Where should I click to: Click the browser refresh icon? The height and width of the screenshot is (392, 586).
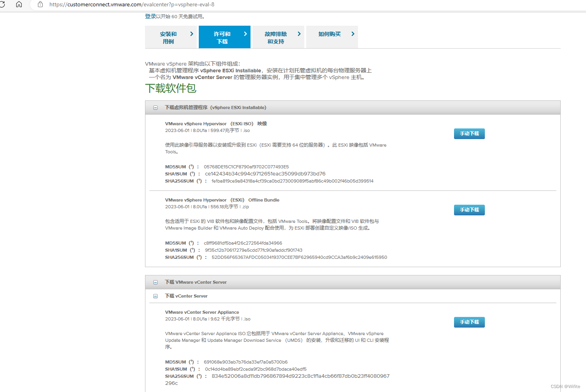2,4
